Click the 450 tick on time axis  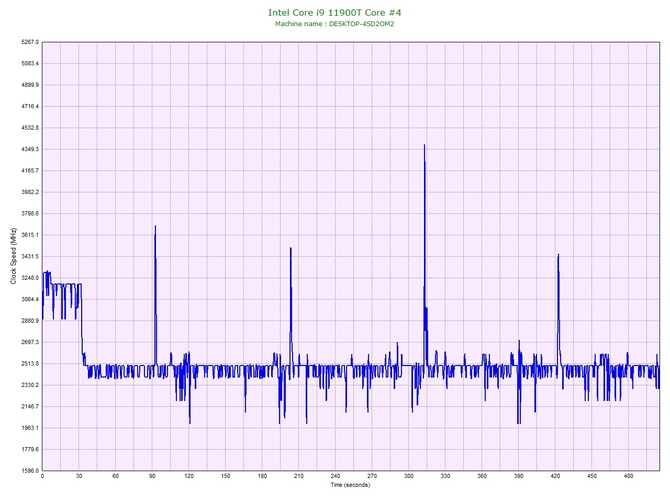click(x=592, y=476)
